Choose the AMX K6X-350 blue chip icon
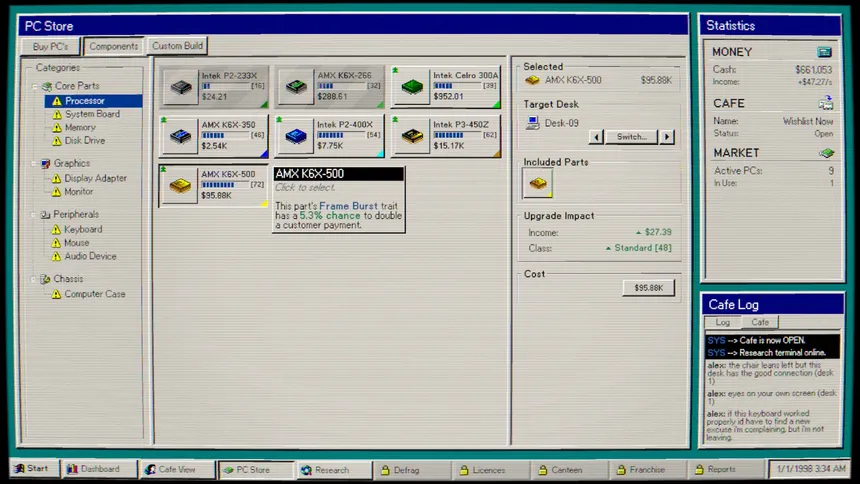The image size is (860, 484). (x=180, y=136)
